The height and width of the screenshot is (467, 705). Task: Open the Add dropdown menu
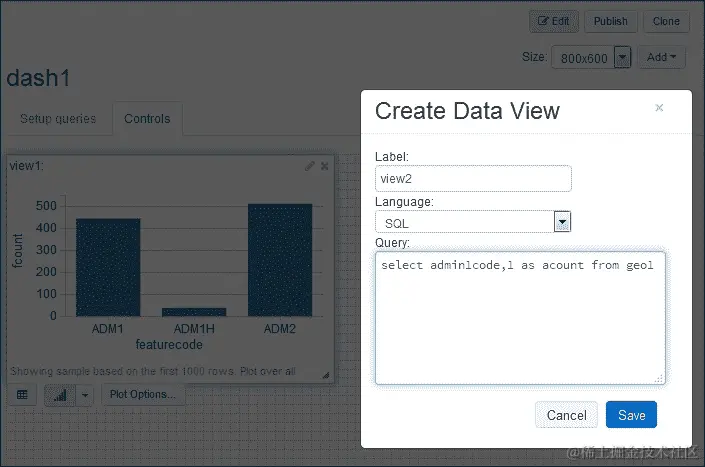tap(661, 57)
